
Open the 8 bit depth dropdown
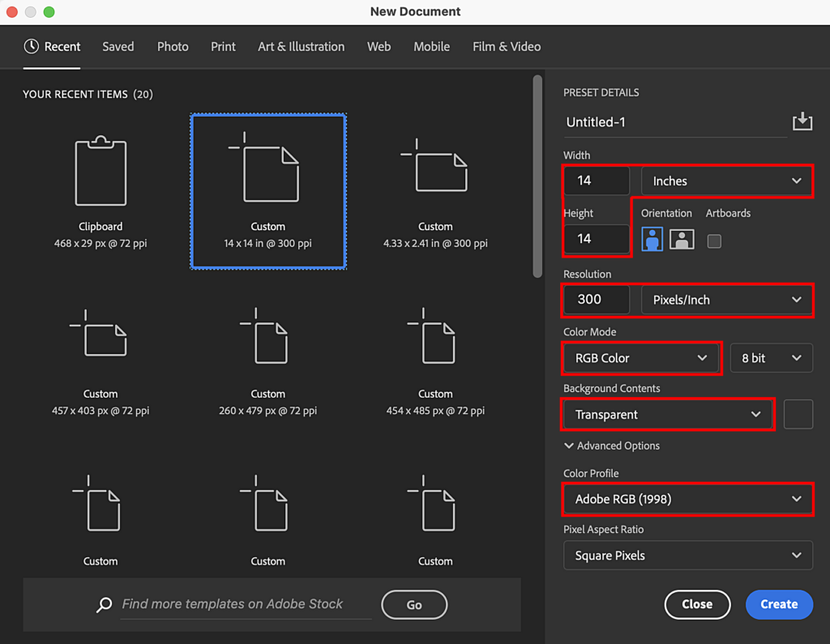click(771, 357)
